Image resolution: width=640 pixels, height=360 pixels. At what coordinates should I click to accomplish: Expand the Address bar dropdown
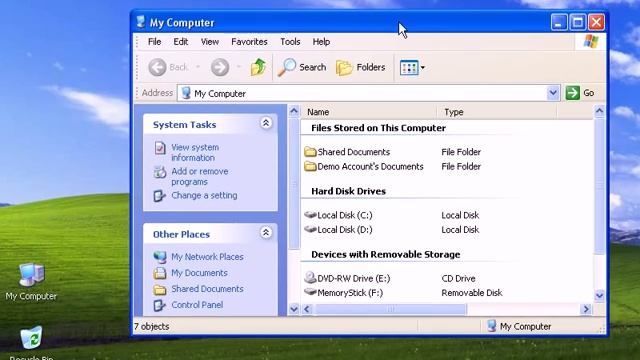[553, 93]
